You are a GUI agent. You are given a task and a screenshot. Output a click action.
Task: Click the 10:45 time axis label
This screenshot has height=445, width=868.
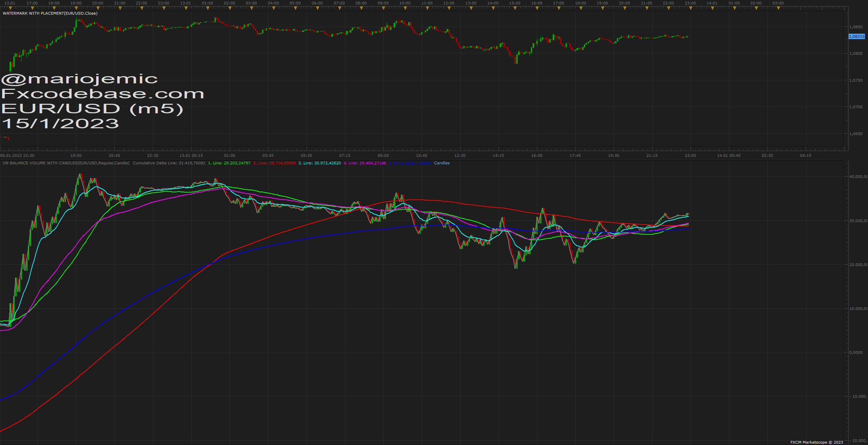421,155
